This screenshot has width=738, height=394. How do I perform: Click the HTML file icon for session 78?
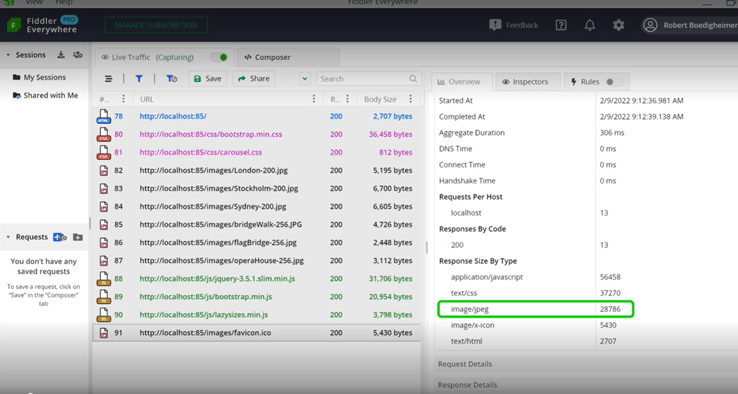104,116
